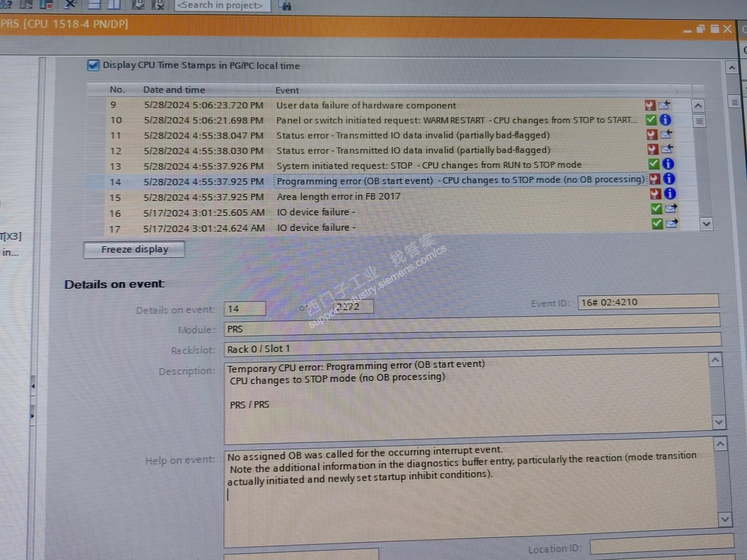Viewport: 747px width, 560px height.
Task: Toggle Display CPU Time Stamps in local time checkbox
Action: tap(93, 65)
